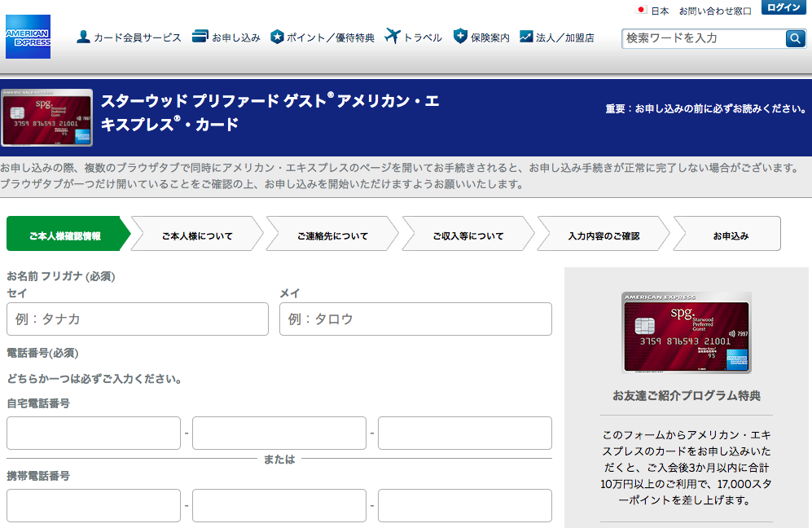Click the 自宅電話番号 label
Screen dimensions: 812x528
coord(37,403)
